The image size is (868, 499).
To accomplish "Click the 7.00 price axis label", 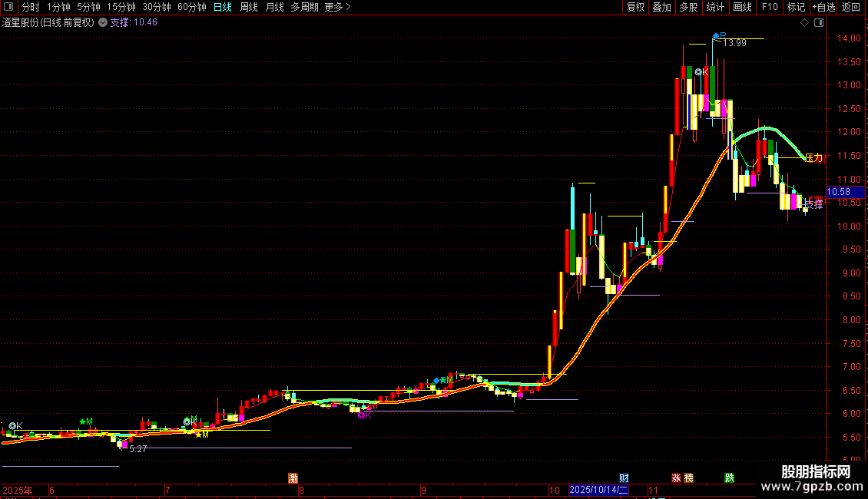I will (x=851, y=367).
